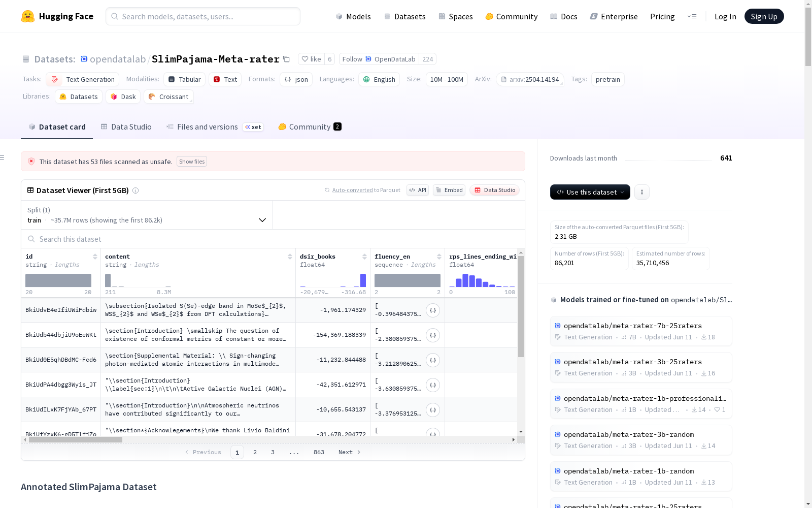Open the Enterprise menu item

tap(614, 16)
